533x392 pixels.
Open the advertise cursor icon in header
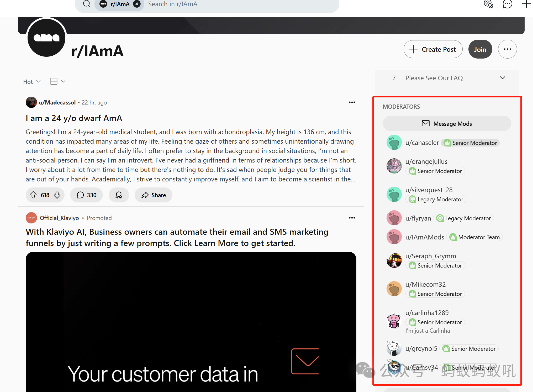488,4
